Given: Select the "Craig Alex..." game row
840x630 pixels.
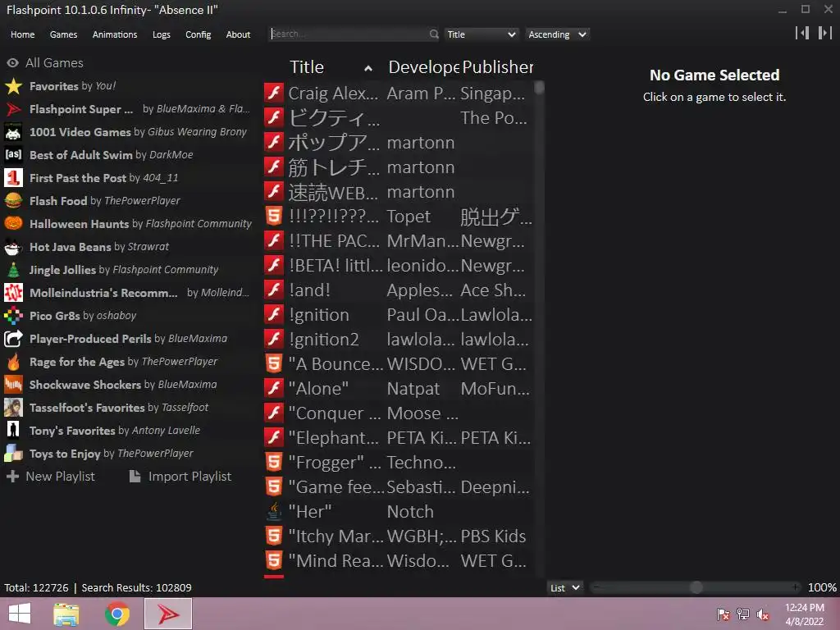Looking at the screenshot, I should click(x=399, y=94).
